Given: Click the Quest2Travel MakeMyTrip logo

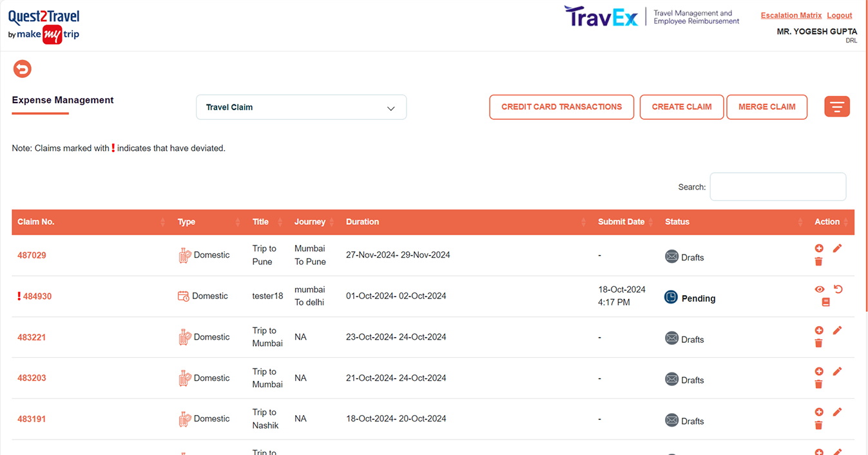Looking at the screenshot, I should pyautogui.click(x=44, y=26).
